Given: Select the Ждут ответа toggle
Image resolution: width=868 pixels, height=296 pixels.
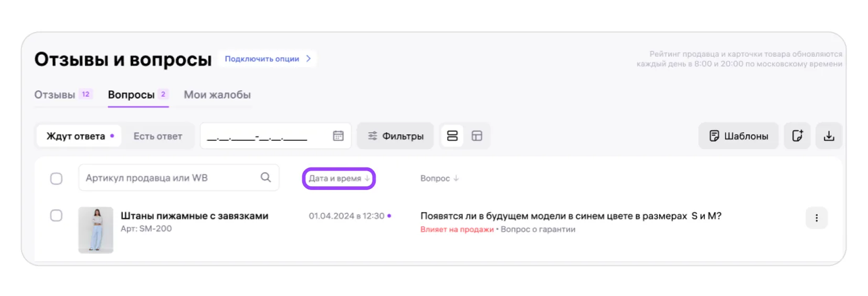Looking at the screenshot, I should pos(79,136).
